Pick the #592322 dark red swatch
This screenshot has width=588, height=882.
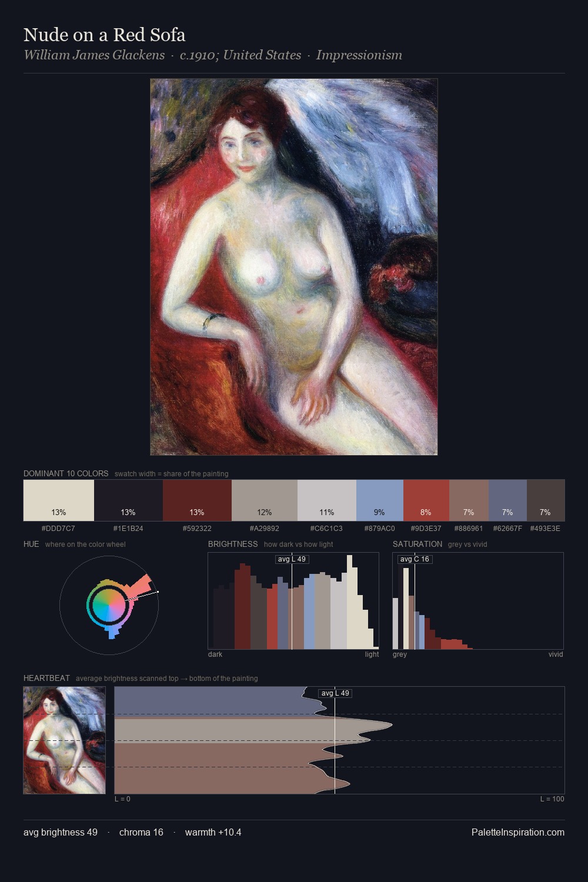click(x=197, y=500)
